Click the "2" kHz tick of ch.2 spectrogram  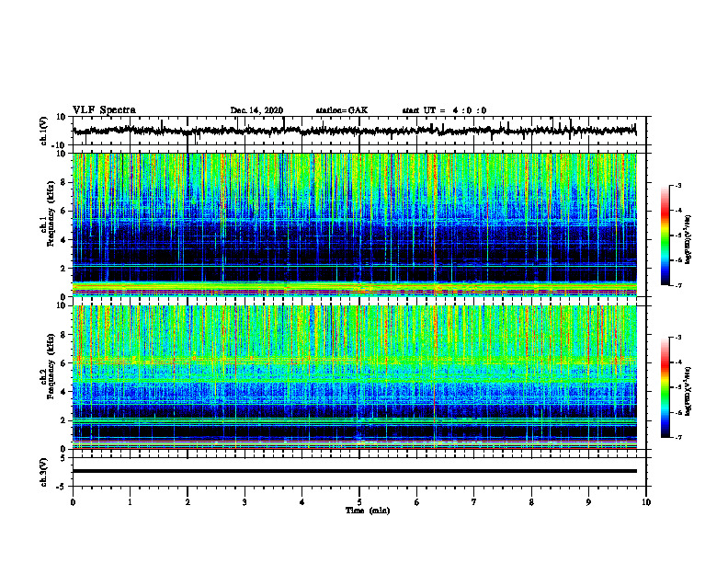point(63,420)
